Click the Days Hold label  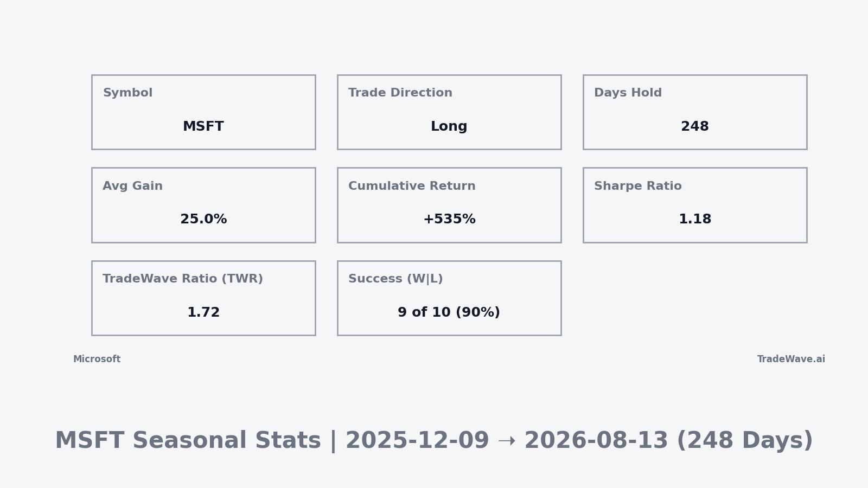628,93
